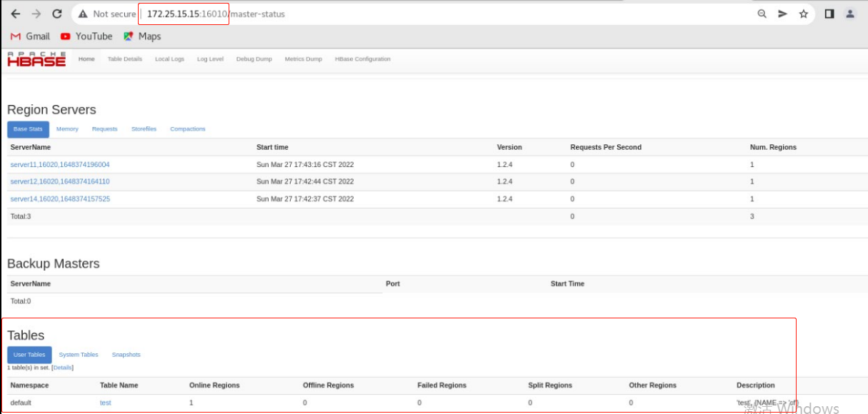Click the browser forward arrow
The width and height of the screenshot is (868, 414).
tap(36, 14)
